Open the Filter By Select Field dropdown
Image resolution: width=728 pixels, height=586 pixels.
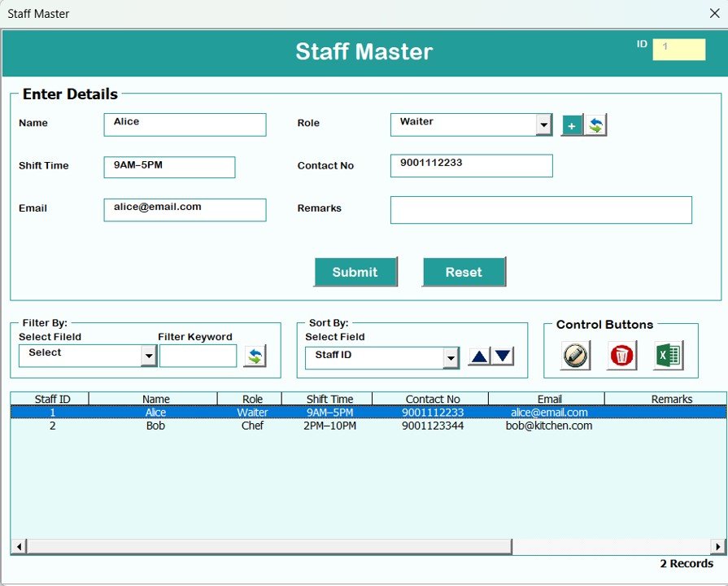tap(149, 356)
